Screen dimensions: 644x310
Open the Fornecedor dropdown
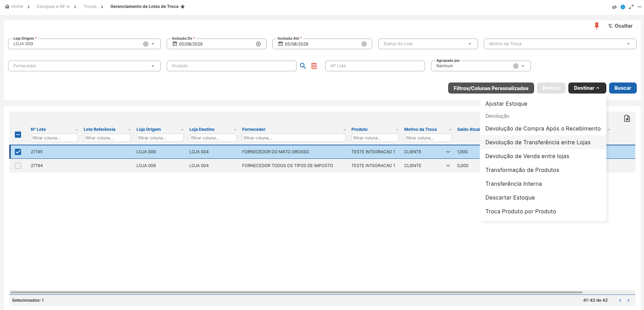(84, 66)
